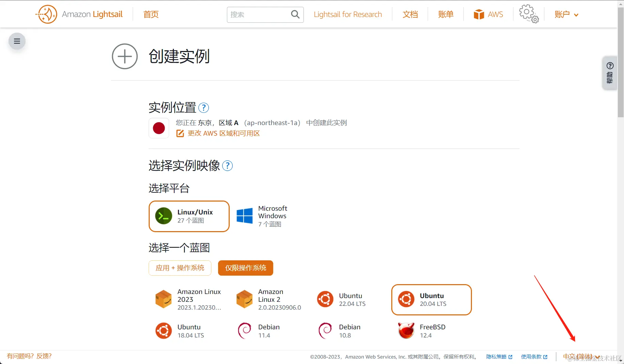Click the 选择一个蓝图 heading text
The width and height of the screenshot is (624, 364).
tap(179, 248)
